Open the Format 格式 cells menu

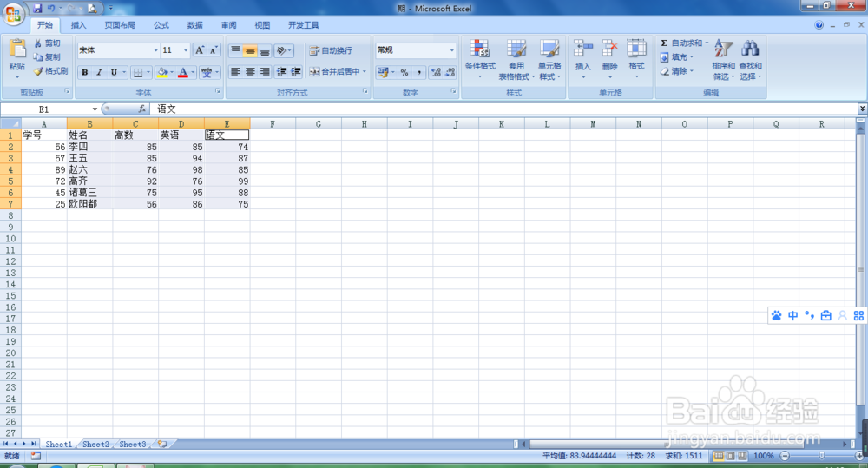pyautogui.click(x=636, y=59)
